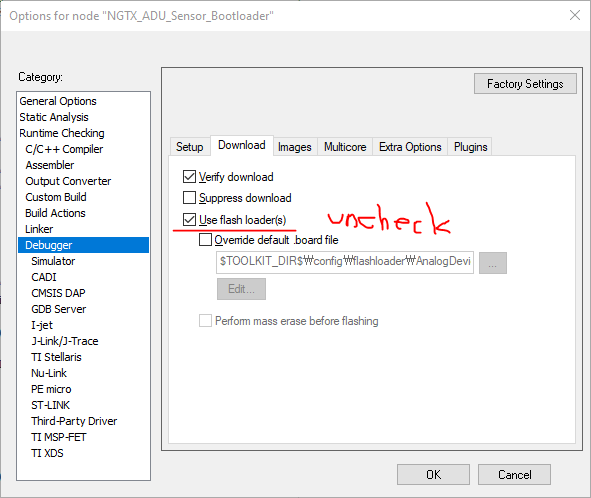The image size is (591, 498).
Task: Dismiss dialog with Cancel button
Action: coord(514,474)
